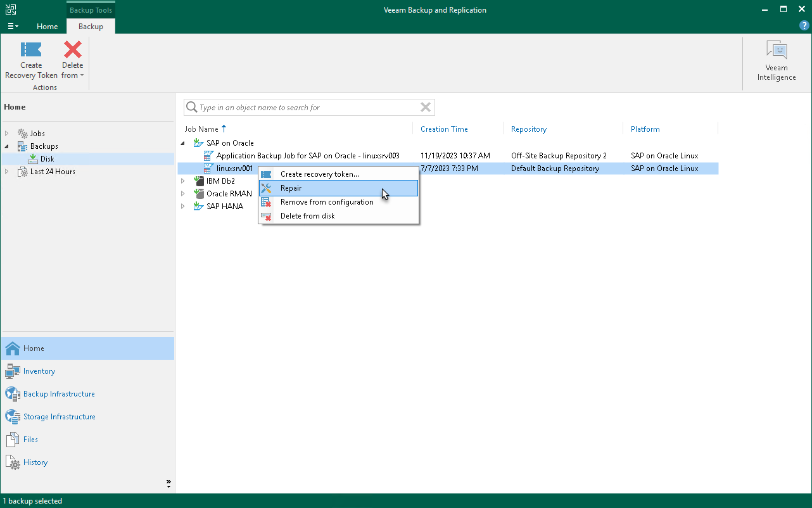Click the Create Recovery Token ribbon icon
812x508 pixels.
(x=31, y=49)
